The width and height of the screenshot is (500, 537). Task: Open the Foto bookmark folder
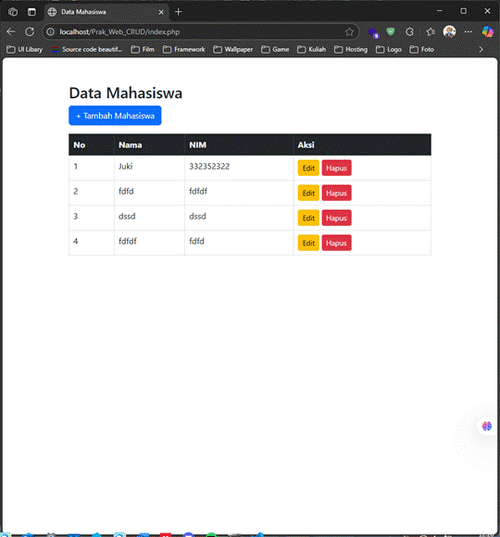tap(422, 50)
